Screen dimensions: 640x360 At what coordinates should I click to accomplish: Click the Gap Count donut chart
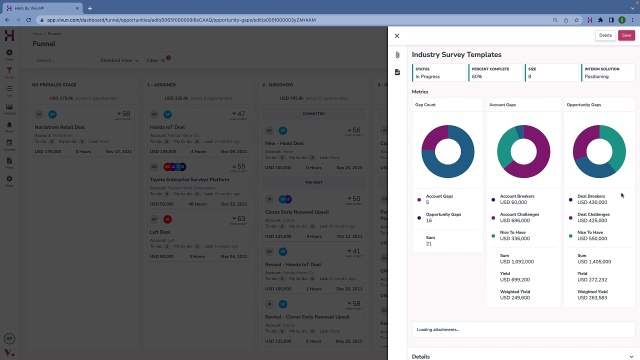[447, 151]
